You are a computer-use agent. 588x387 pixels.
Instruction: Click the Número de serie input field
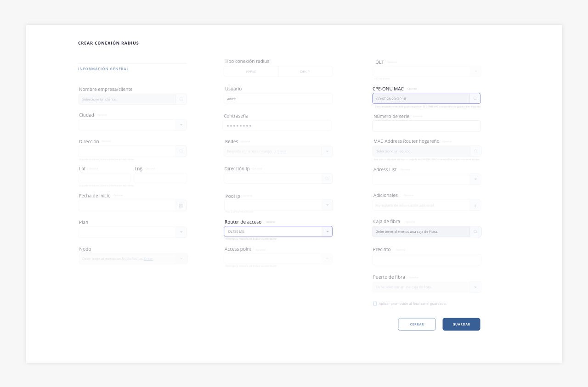[x=426, y=126]
